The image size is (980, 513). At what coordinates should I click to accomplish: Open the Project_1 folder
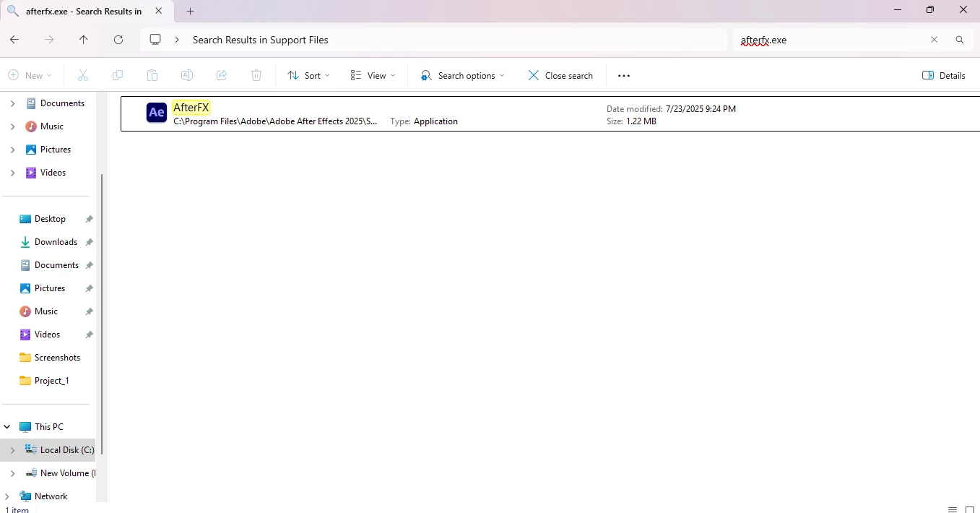(x=51, y=381)
